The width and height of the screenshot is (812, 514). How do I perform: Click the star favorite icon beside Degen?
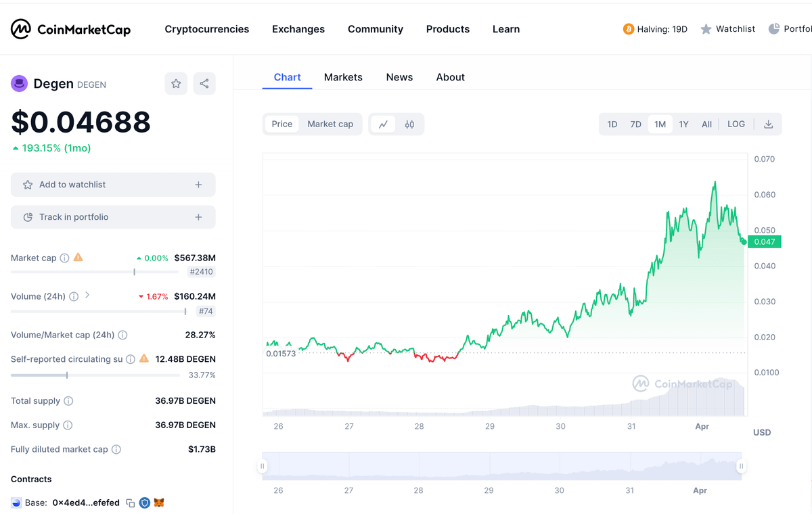(x=176, y=84)
